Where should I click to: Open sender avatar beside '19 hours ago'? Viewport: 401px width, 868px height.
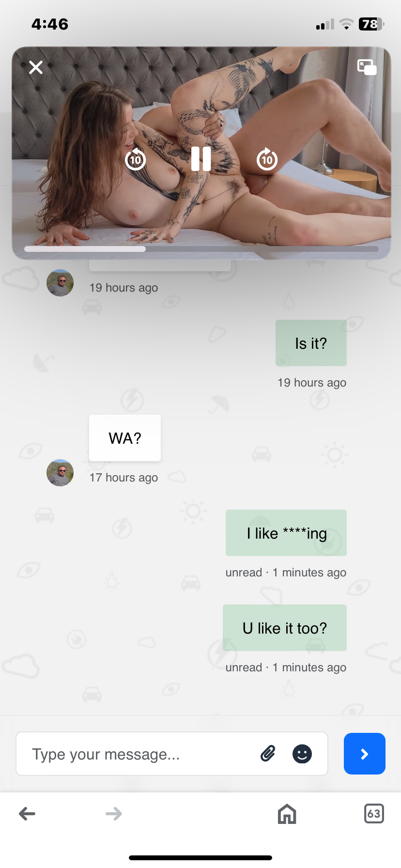[x=60, y=283]
